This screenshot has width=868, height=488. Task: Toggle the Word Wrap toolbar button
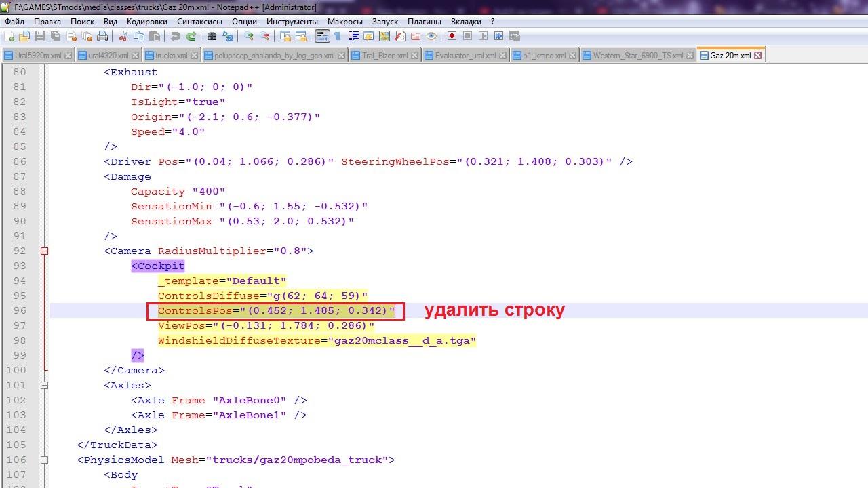pyautogui.click(x=322, y=36)
